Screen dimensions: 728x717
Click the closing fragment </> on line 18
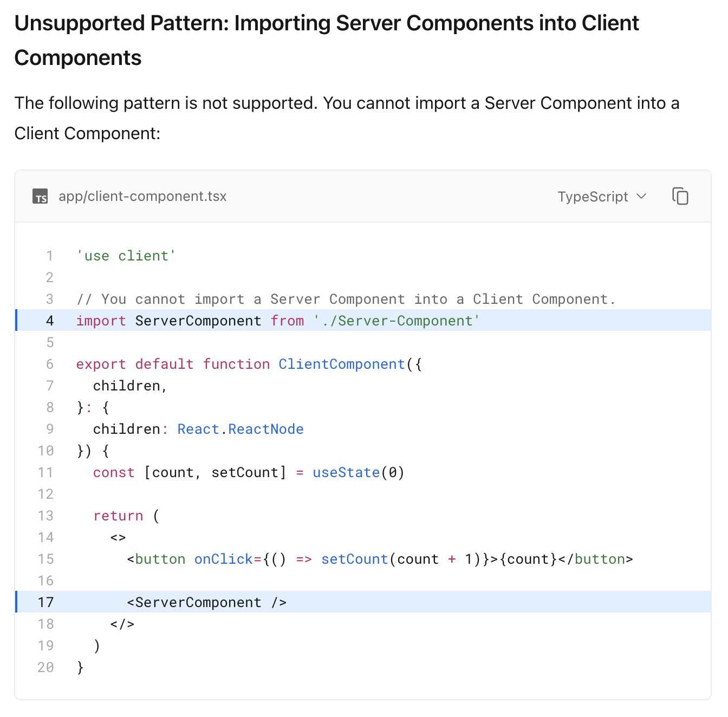point(122,624)
